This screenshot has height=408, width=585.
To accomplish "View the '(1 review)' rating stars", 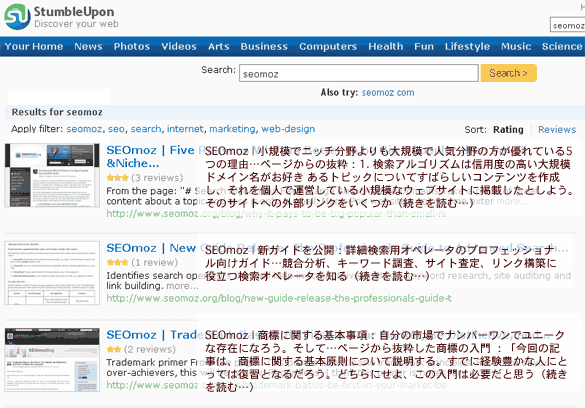I will coord(117,263).
